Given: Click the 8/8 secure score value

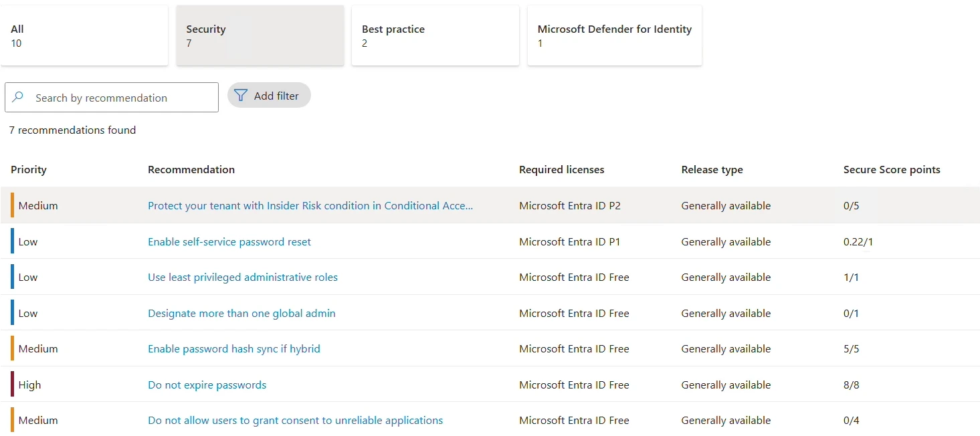Looking at the screenshot, I should [851, 385].
